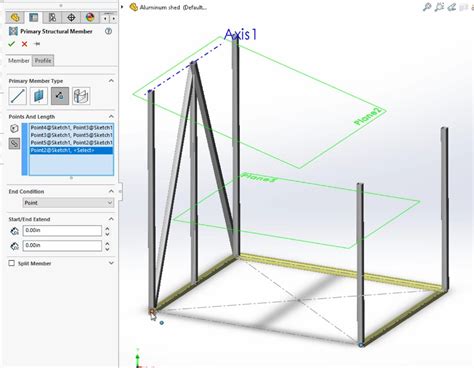Open the ConfigurationManager tab

[x=52, y=17]
